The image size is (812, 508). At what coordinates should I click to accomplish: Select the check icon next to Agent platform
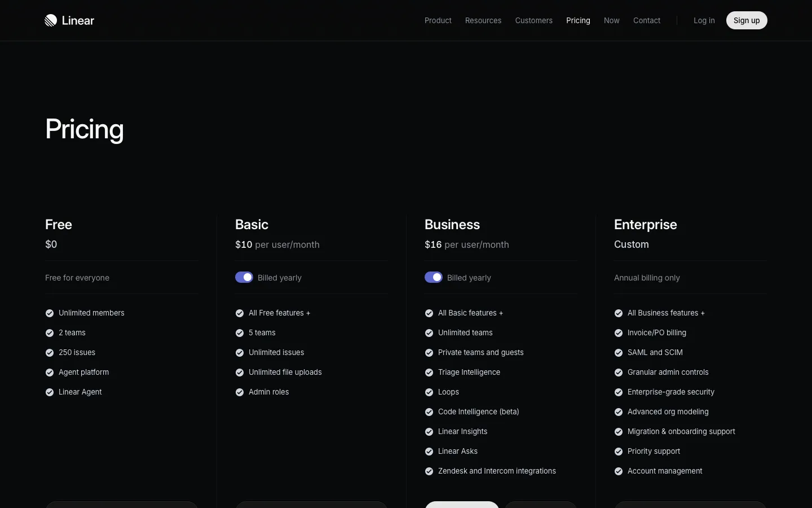click(50, 373)
